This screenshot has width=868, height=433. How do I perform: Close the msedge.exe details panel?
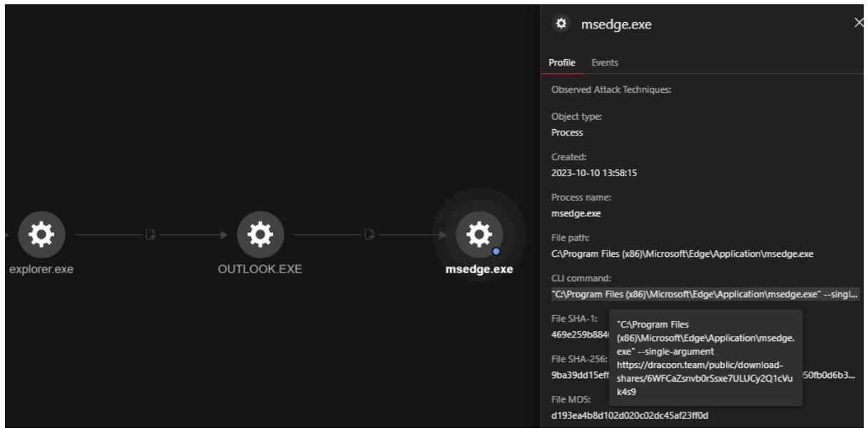click(x=859, y=23)
